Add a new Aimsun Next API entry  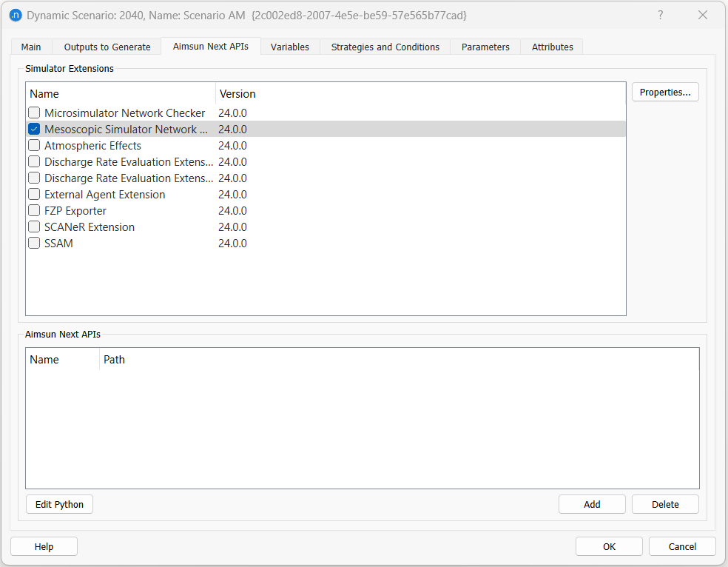[592, 504]
